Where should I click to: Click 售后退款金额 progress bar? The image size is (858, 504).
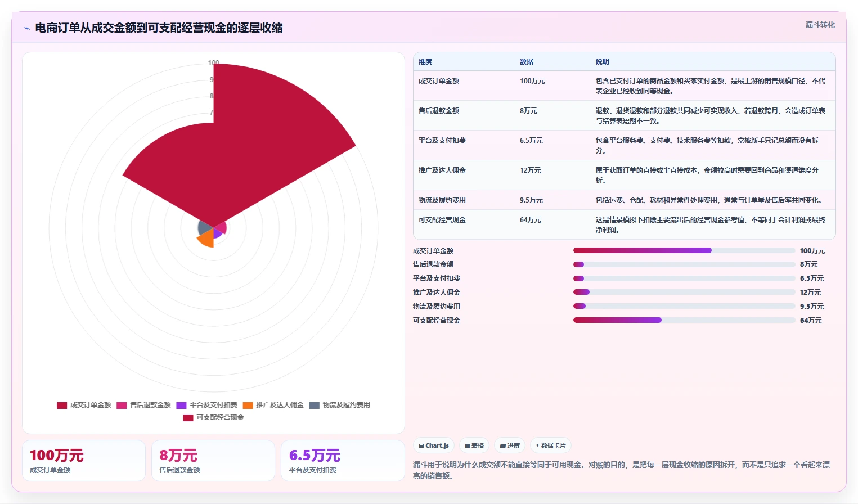(684, 264)
